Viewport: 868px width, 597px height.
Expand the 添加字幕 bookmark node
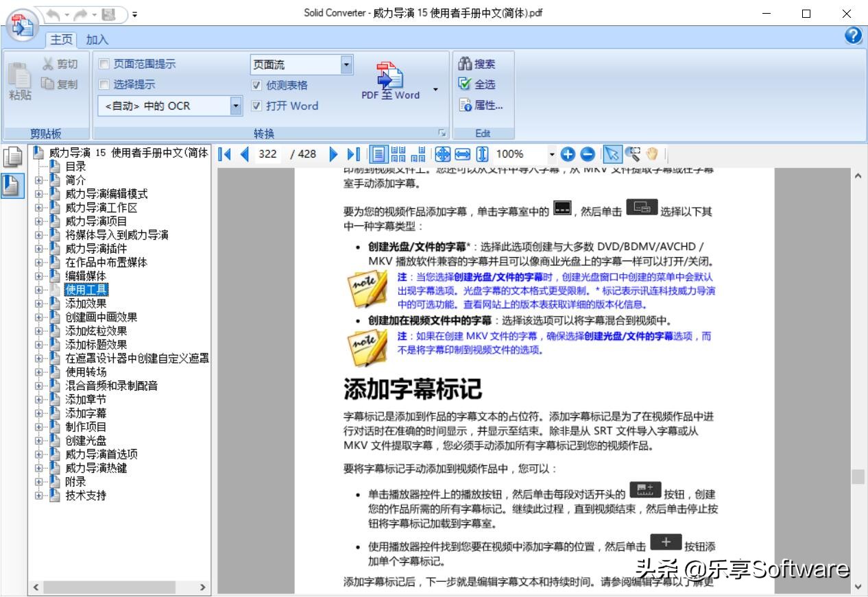pyautogui.click(x=39, y=413)
